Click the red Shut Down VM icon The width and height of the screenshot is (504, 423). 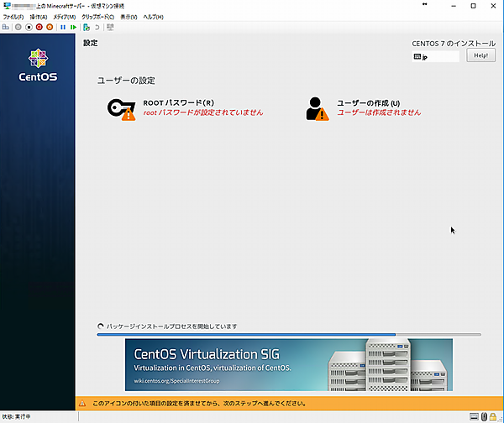(x=39, y=27)
